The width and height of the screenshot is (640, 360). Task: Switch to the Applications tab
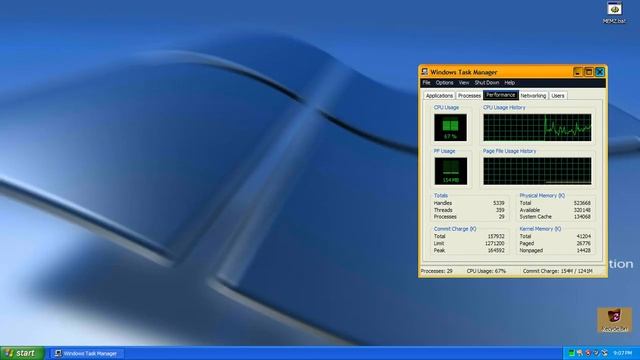(x=439, y=96)
